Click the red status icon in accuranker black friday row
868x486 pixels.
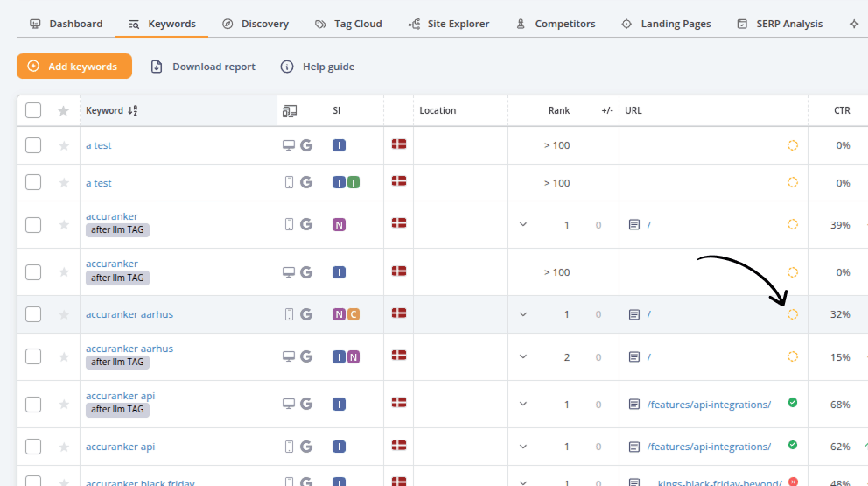(793, 482)
